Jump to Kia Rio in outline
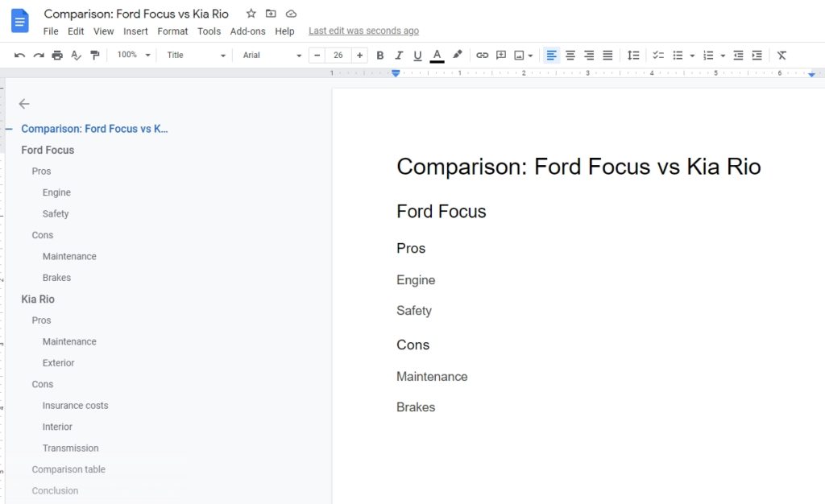The width and height of the screenshot is (825, 504). (x=38, y=299)
